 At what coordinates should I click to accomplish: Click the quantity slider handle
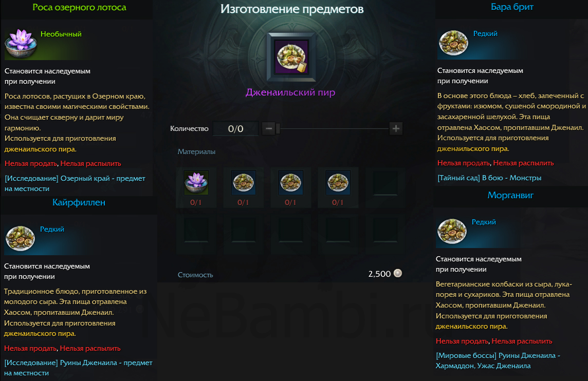tap(278, 128)
